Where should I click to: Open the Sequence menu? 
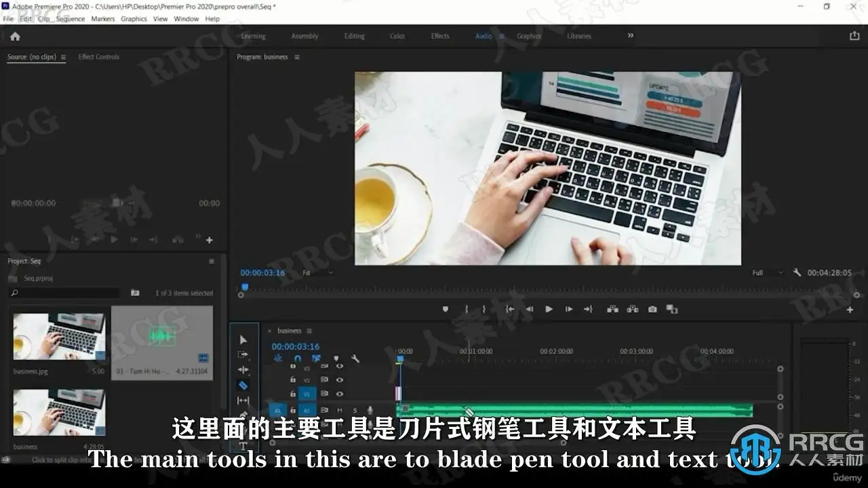[x=71, y=19]
